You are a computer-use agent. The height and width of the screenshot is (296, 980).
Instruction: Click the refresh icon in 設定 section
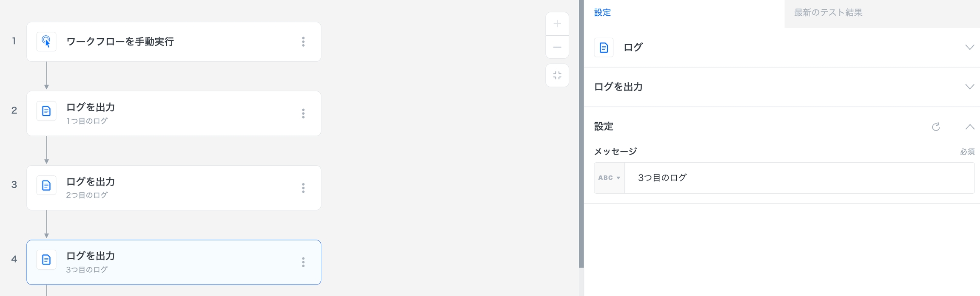(936, 127)
